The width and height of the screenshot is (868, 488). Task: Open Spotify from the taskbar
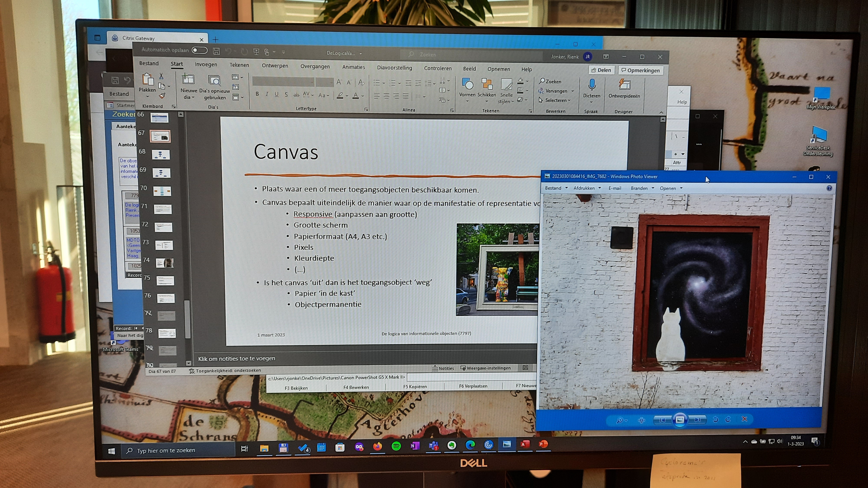coord(396,446)
